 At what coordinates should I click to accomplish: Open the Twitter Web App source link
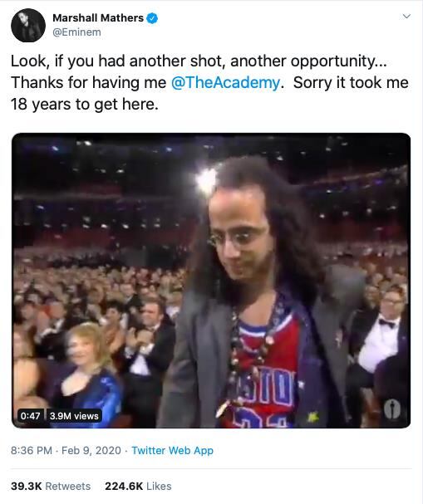172,450
